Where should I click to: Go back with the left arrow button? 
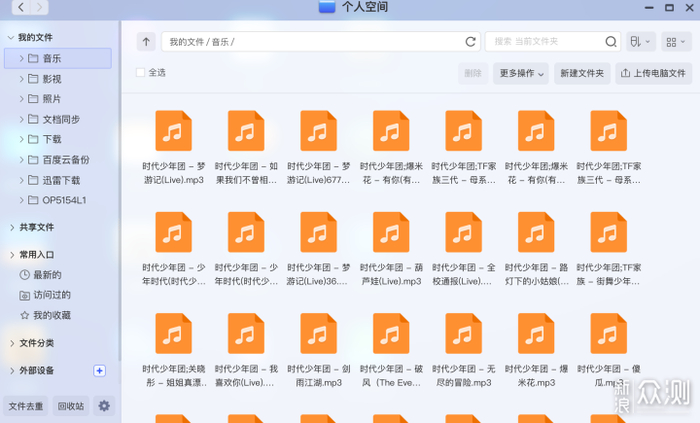coord(21,7)
